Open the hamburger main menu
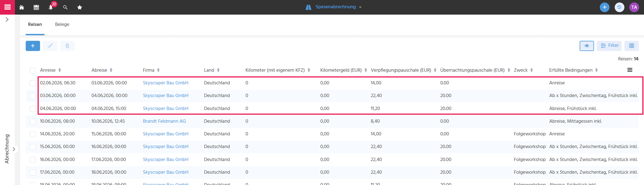Screen dimensions: 644x185 pyautogui.click(x=7, y=7)
